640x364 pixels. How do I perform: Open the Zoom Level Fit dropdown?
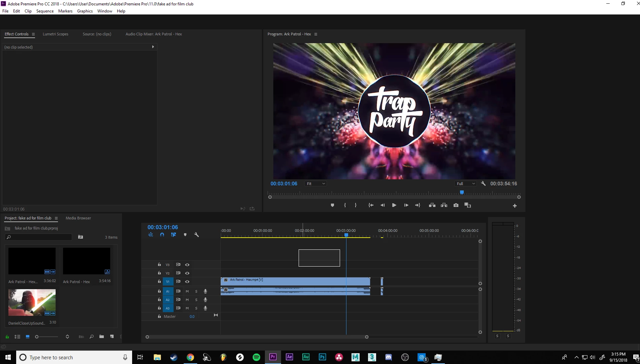pos(316,184)
